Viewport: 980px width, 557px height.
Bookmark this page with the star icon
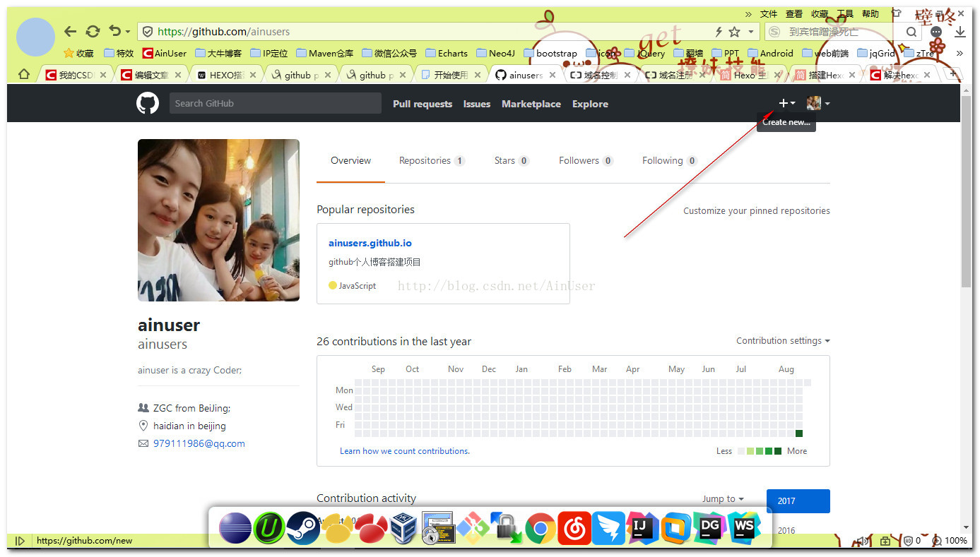pos(734,32)
